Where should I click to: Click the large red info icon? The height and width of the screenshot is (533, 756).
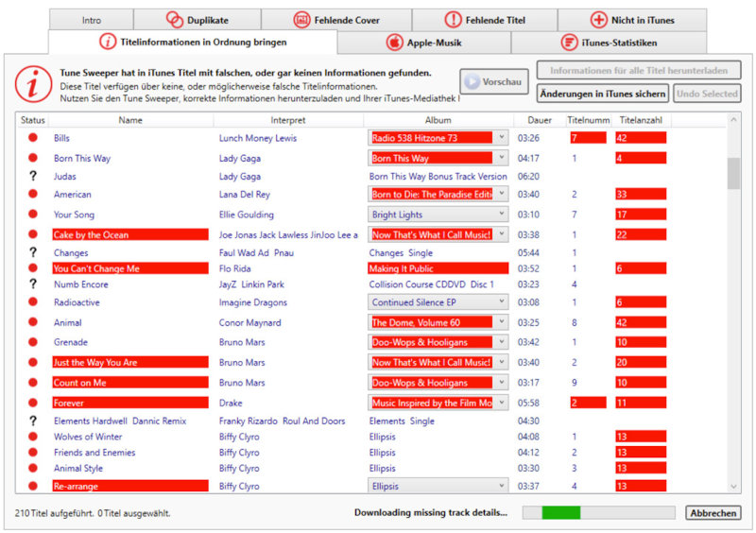(33, 85)
